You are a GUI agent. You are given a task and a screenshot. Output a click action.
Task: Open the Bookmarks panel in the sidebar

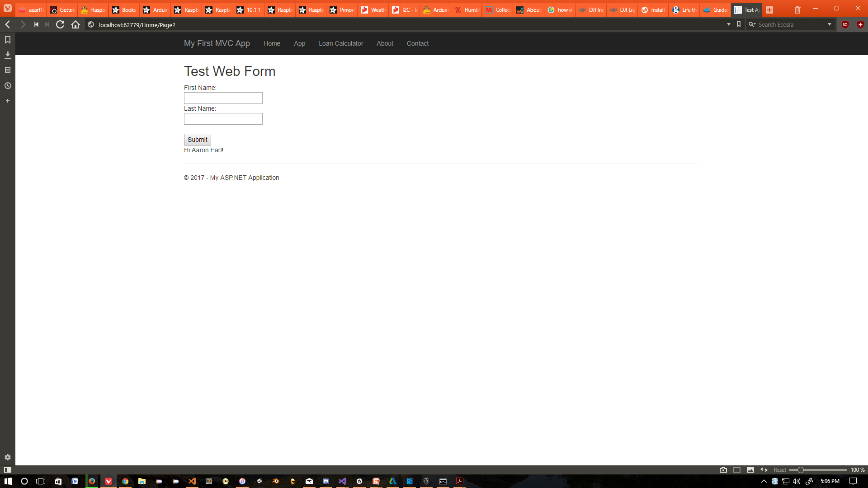click(x=7, y=39)
